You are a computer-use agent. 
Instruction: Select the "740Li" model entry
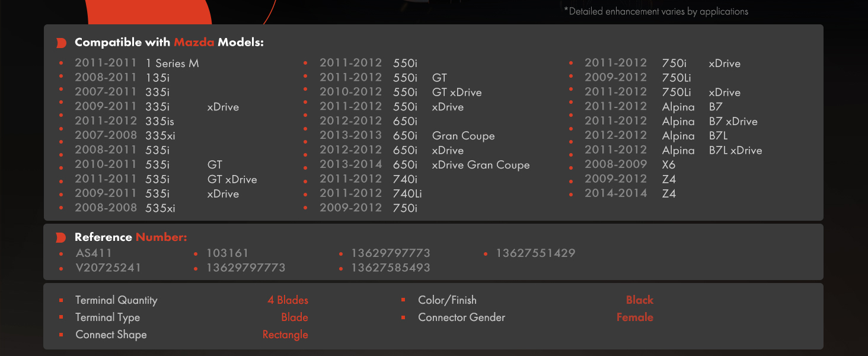407,194
